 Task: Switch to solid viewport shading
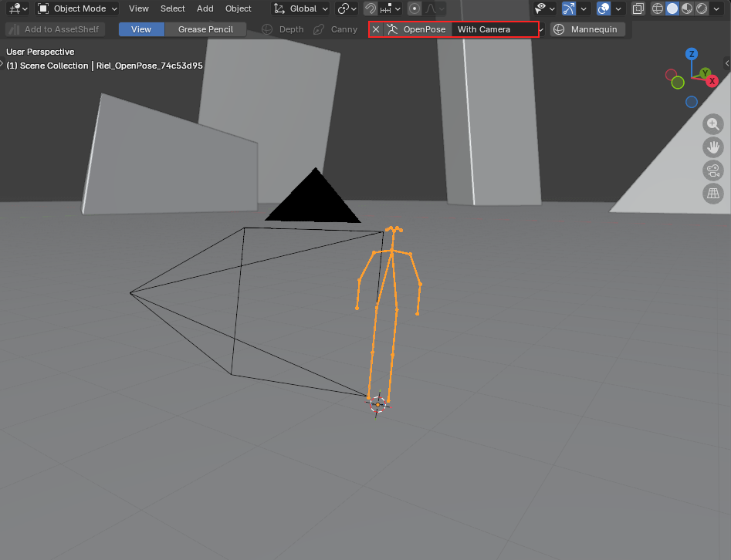click(672, 8)
